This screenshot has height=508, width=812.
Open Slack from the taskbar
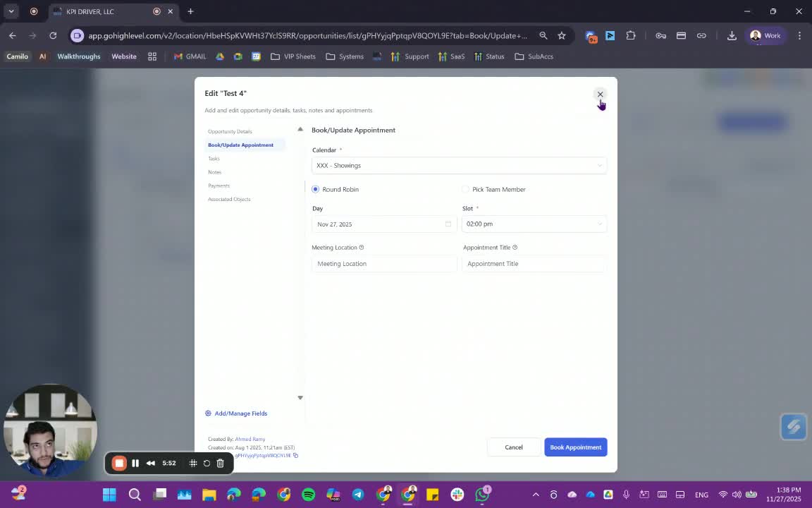(x=457, y=495)
